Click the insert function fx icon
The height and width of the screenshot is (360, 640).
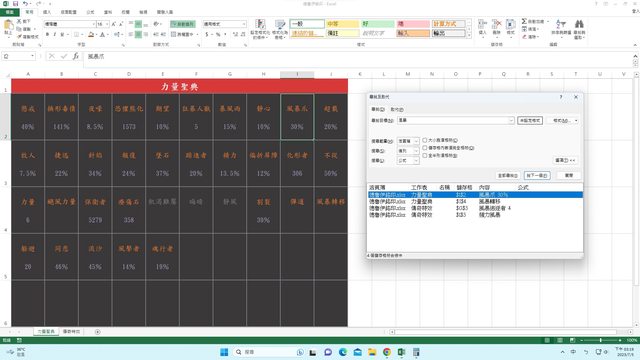pyautogui.click(x=76, y=56)
